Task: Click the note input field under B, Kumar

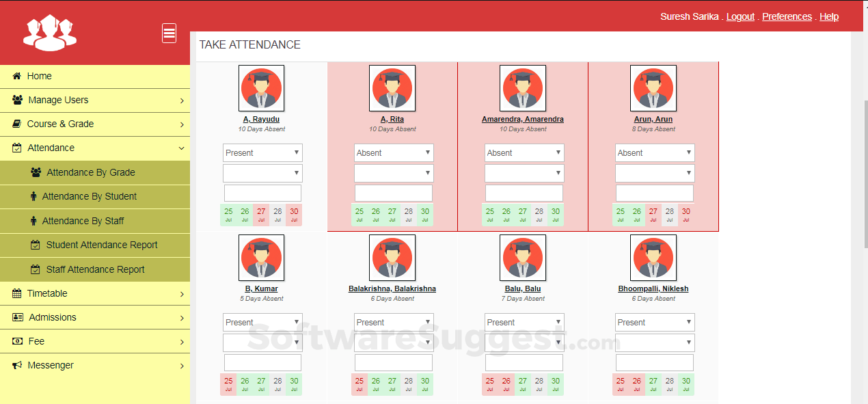Action: pyautogui.click(x=262, y=362)
